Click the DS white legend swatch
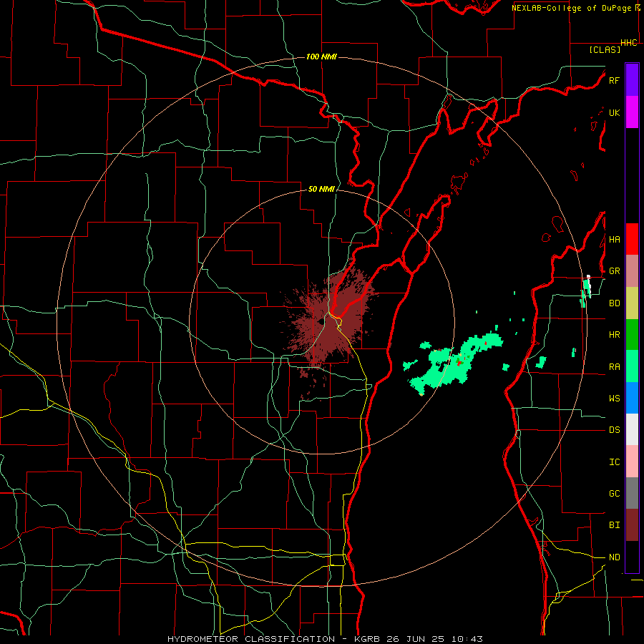The height and width of the screenshot is (644, 644). tap(632, 429)
